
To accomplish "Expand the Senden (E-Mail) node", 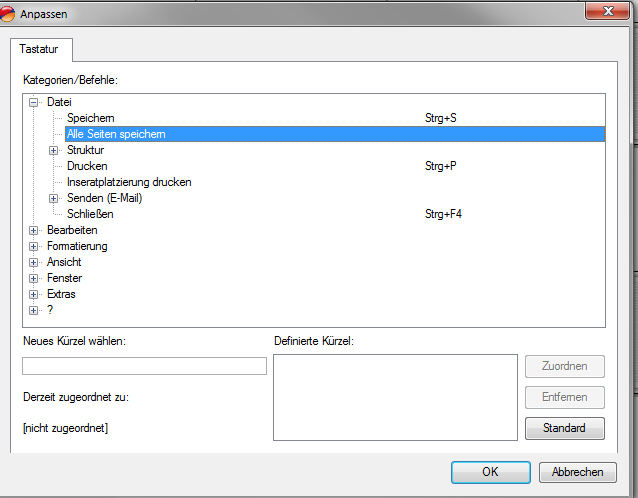I will [54, 198].
